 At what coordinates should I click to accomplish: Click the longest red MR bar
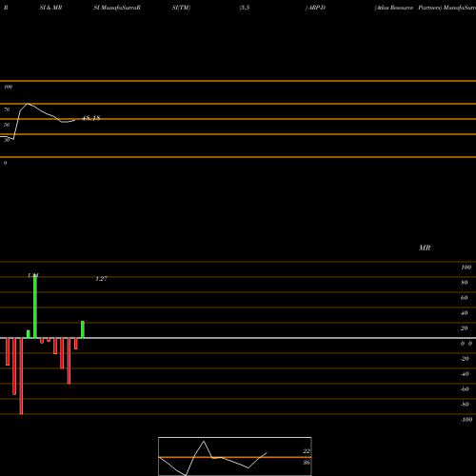tap(21, 376)
